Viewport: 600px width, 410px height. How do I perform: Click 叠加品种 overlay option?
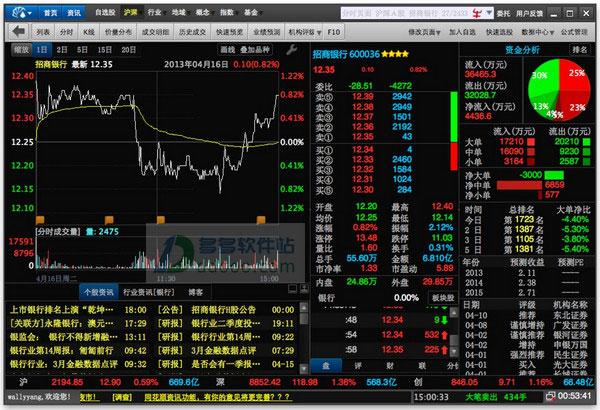click(255, 49)
